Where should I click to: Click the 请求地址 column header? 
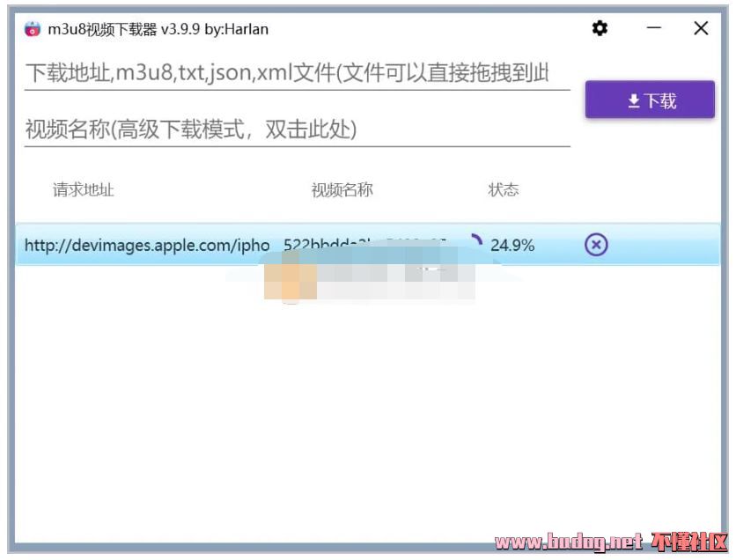click(x=84, y=189)
